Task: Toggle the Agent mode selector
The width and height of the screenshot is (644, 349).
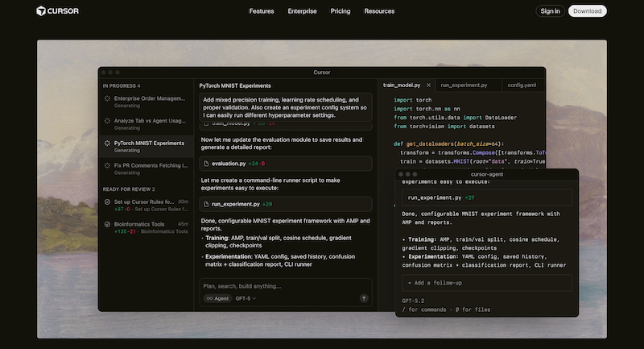Action: (216, 298)
